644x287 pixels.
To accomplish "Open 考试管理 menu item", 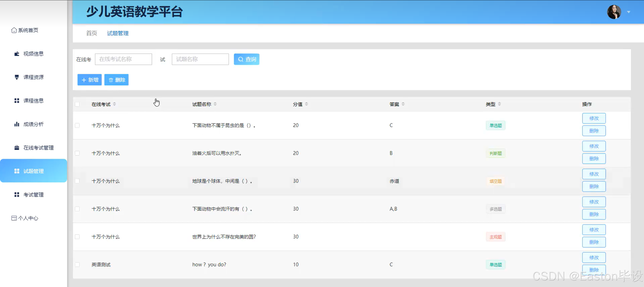I will (33, 195).
